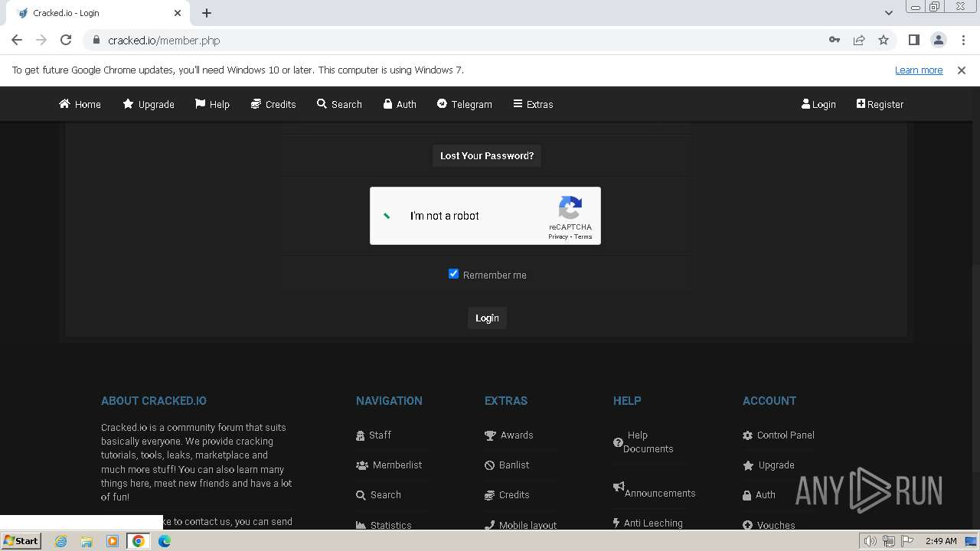Open Chrome side panel icon
Viewport: 980px width, 551px height.
913,40
